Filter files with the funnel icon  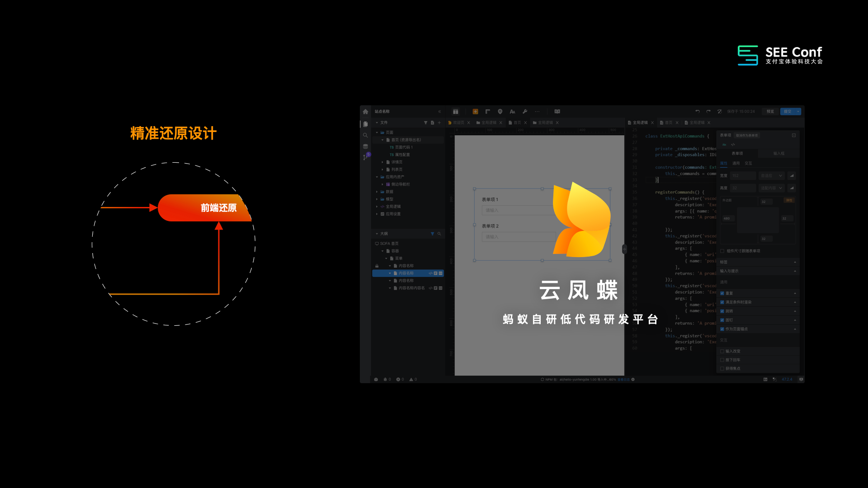[425, 123]
